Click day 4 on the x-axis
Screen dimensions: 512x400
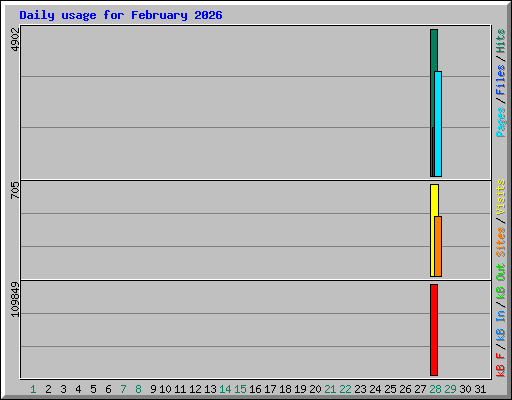pos(78,389)
